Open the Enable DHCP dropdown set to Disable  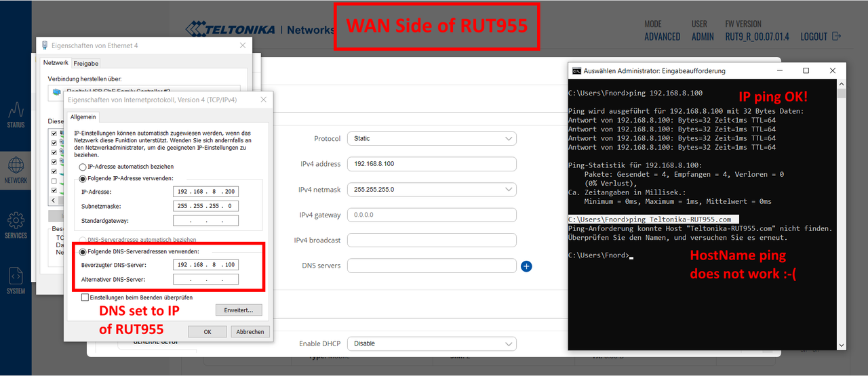431,343
